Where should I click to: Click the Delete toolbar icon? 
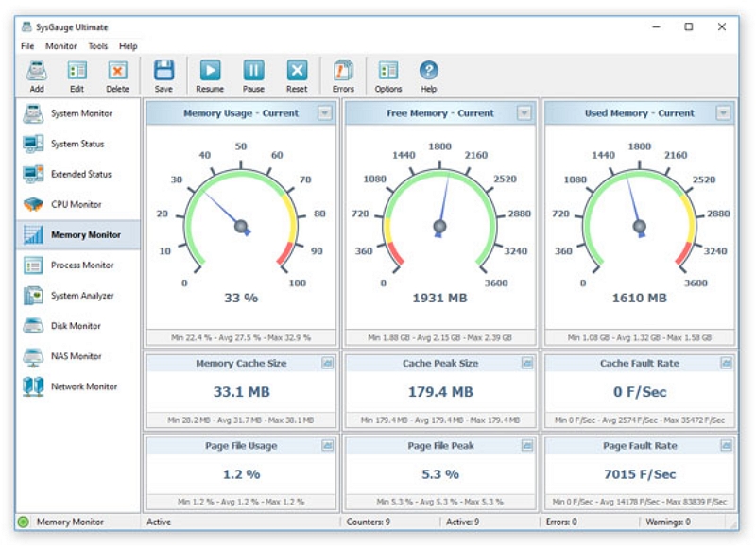117,71
